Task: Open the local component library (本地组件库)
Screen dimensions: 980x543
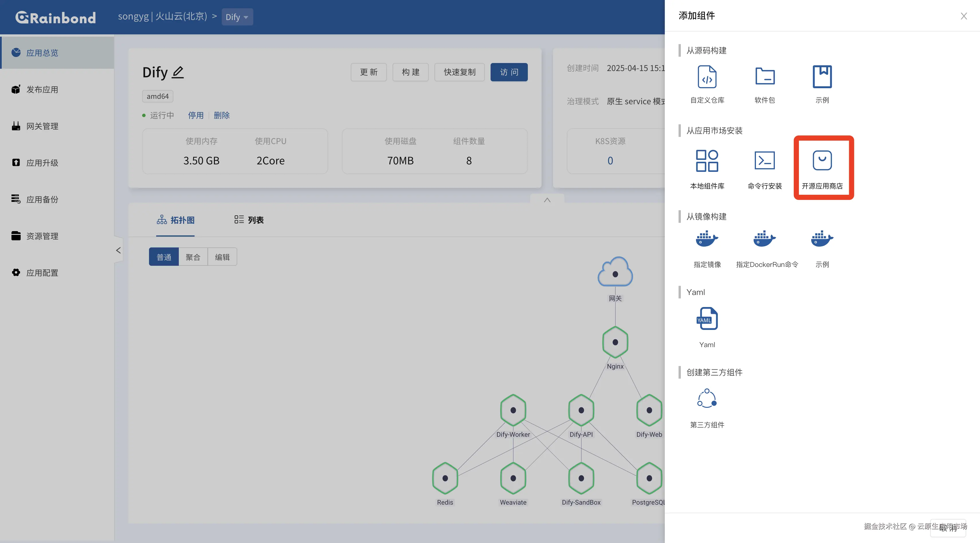Action: pos(707,161)
